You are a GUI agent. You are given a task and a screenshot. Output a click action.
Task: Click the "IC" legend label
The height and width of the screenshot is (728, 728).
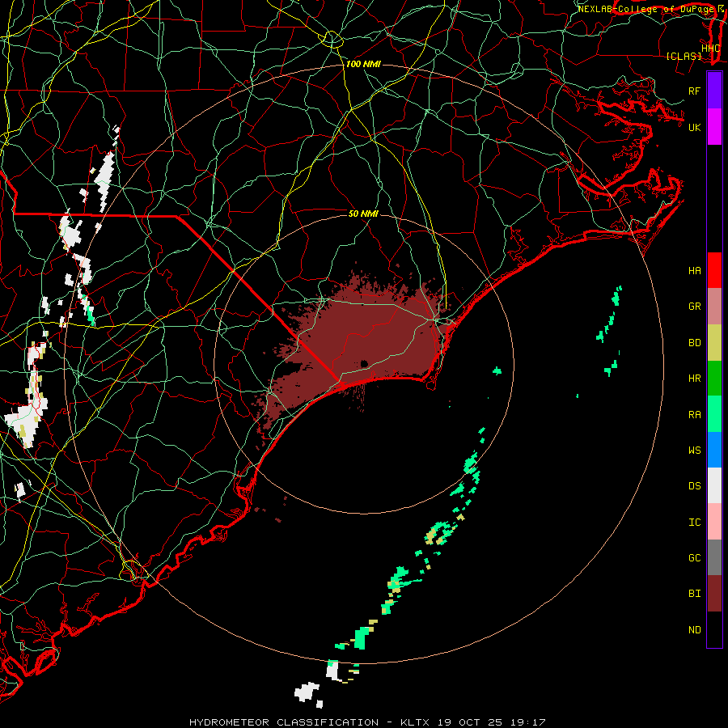(x=695, y=523)
